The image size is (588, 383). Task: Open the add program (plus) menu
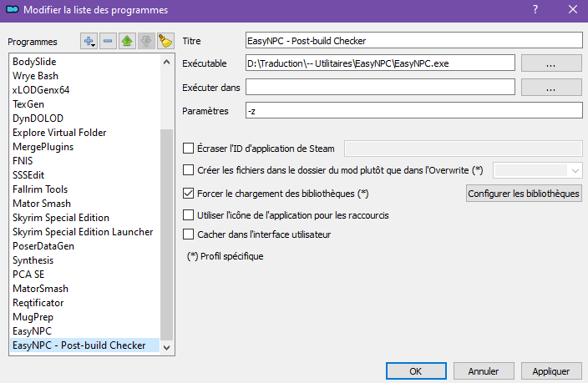[89, 41]
